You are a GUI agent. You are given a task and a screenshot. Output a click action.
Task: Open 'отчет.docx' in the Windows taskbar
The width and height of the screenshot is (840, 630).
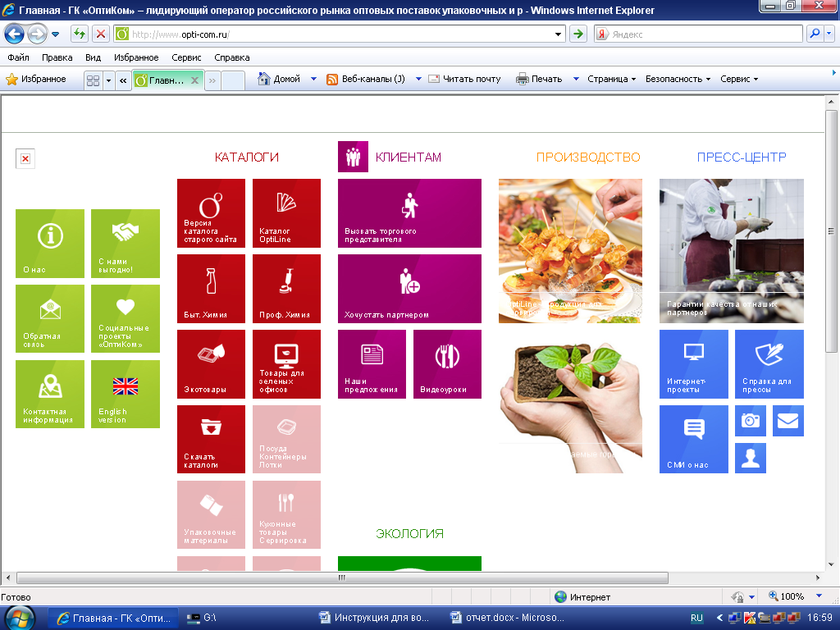[507, 618]
